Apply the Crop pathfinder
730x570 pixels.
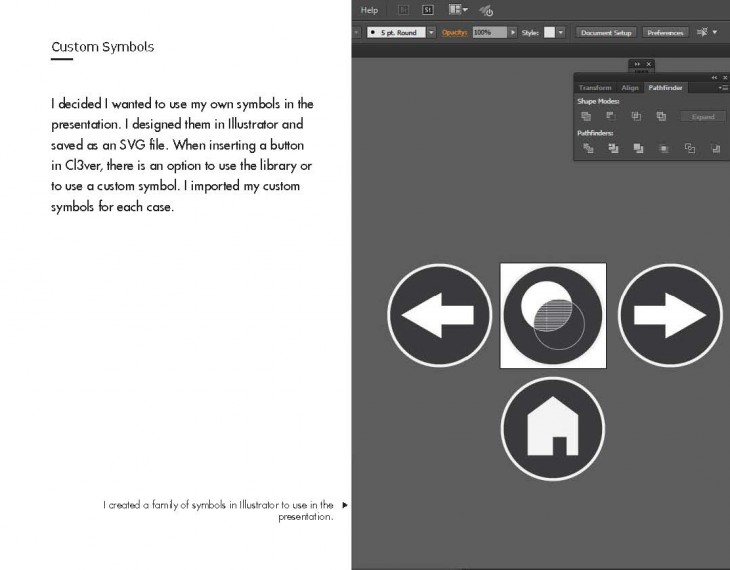click(664, 148)
